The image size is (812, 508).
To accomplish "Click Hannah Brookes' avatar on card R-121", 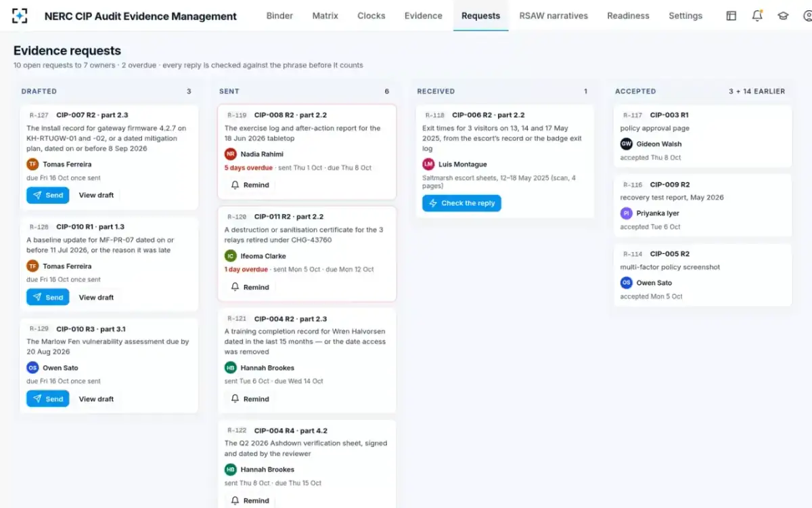I will click(231, 368).
